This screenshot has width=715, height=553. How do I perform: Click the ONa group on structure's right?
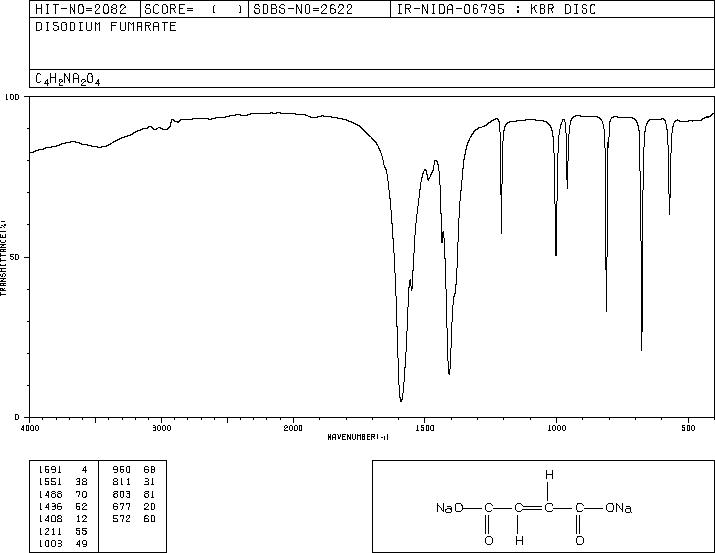(x=618, y=508)
